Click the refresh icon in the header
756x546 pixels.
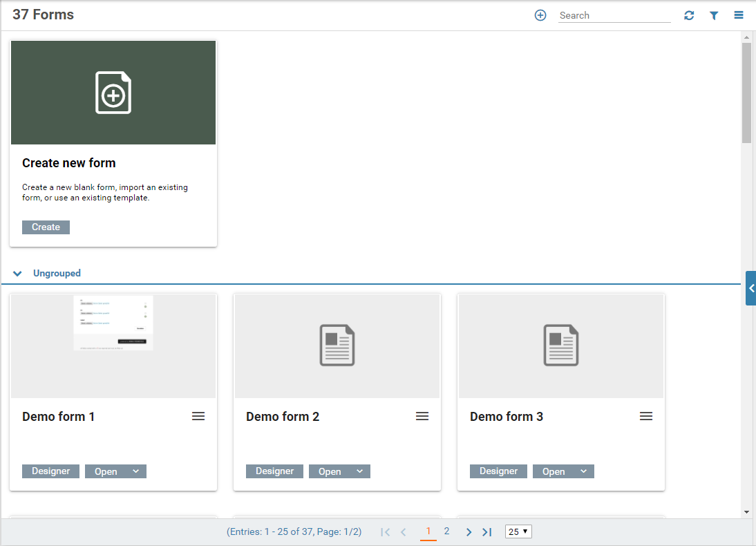coord(689,15)
